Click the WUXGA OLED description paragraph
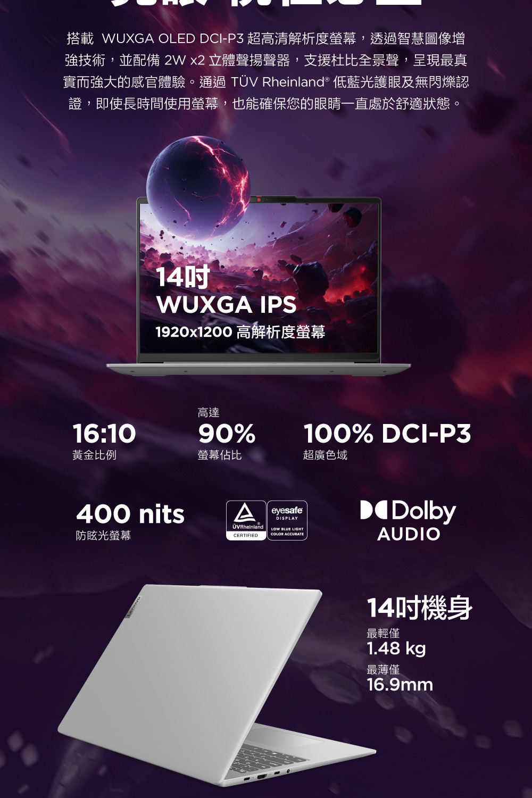 tap(266, 71)
